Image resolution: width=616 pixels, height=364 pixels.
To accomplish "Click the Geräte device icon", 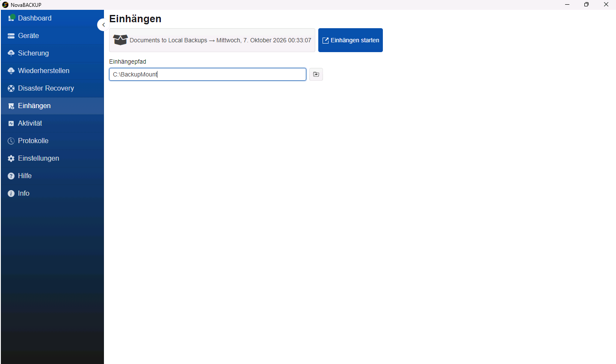I will (11, 36).
